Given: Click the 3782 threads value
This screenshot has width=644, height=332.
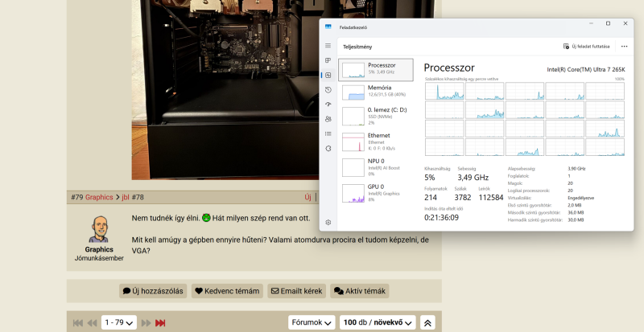Looking at the screenshot, I should (x=463, y=198).
